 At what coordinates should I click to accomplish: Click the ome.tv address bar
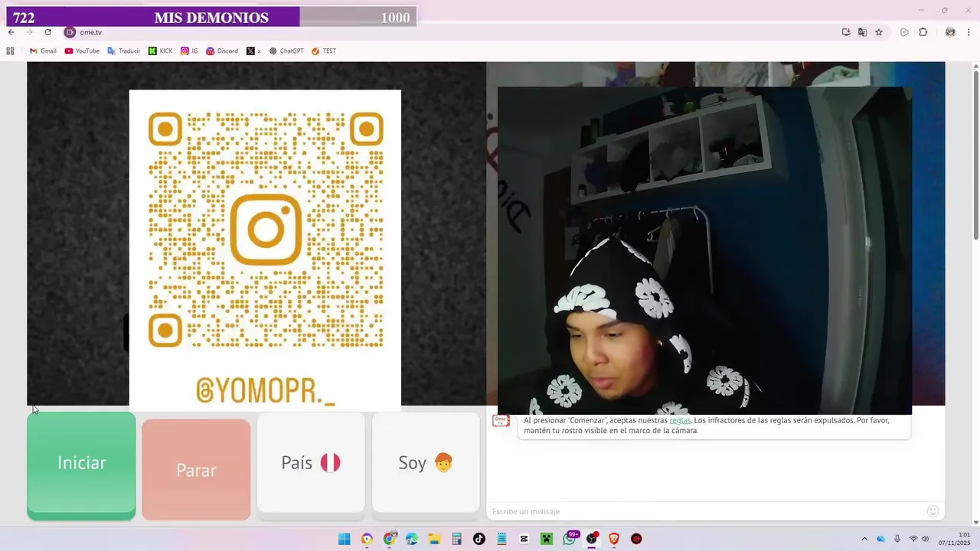coord(452,32)
